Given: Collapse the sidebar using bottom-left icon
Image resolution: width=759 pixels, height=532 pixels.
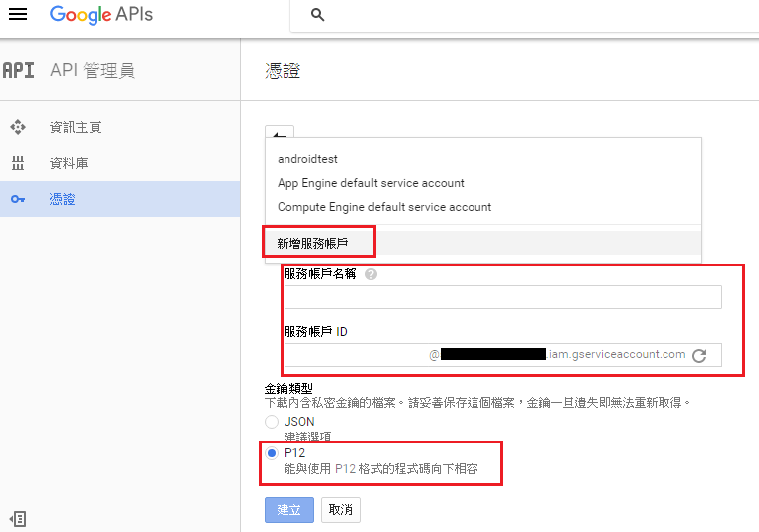Looking at the screenshot, I should point(18,519).
